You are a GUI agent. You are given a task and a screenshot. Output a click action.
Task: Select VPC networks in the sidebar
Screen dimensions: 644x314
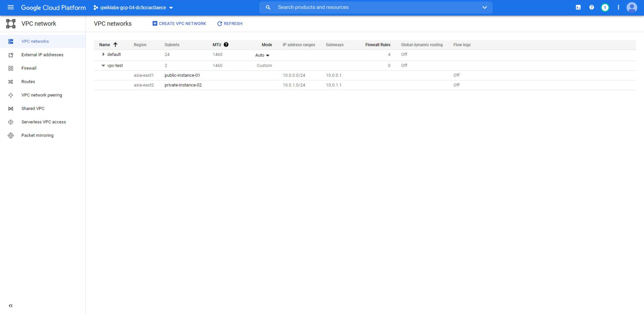[x=35, y=41]
